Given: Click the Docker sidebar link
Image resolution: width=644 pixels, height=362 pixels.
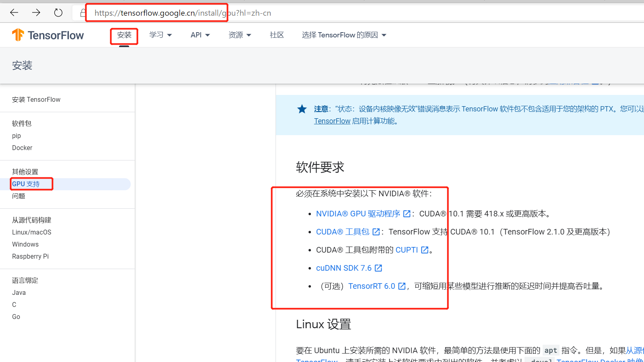Looking at the screenshot, I should 22,148.
